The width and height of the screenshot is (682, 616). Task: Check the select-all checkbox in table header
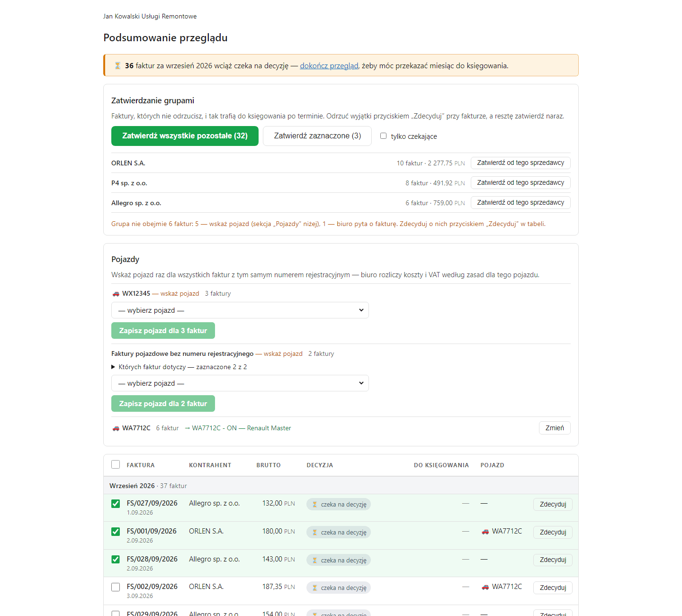point(116,464)
